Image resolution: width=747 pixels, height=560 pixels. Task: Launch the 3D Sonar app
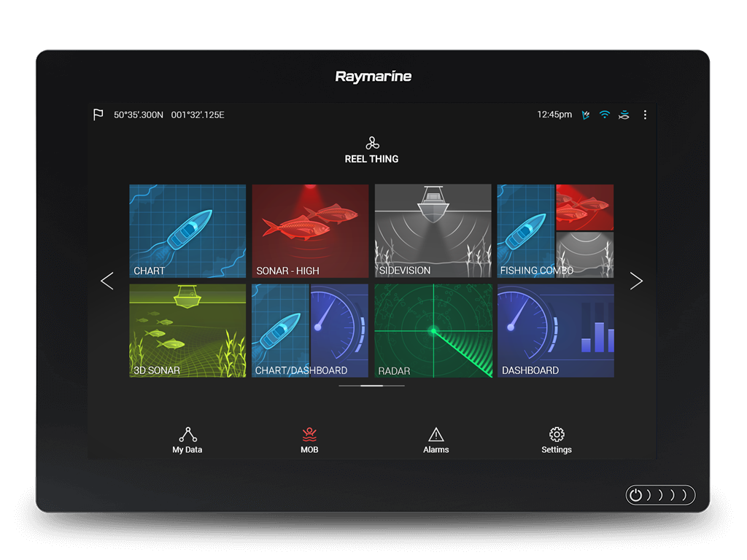click(187, 331)
